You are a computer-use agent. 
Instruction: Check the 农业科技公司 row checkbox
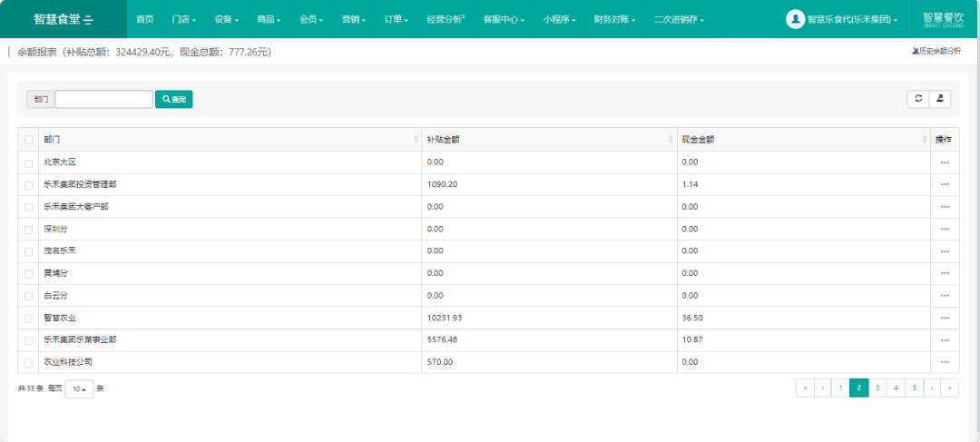[28, 363]
